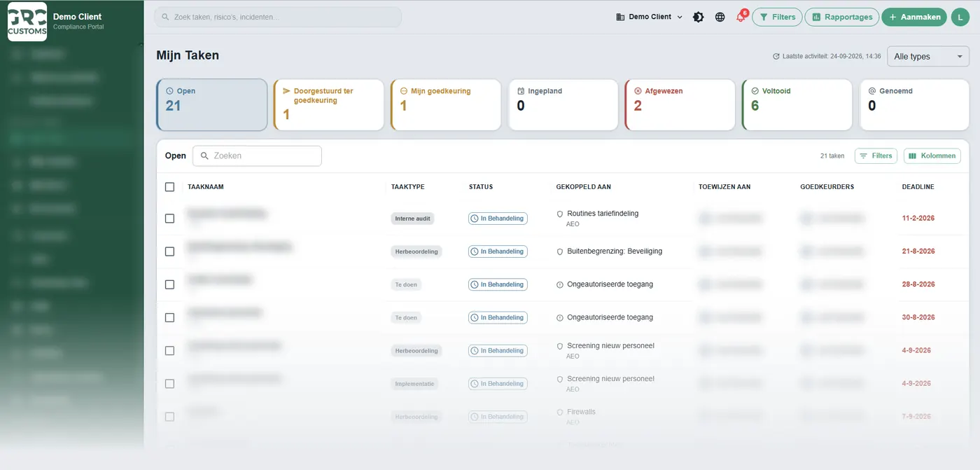Image resolution: width=980 pixels, height=470 pixels.
Task: Open the 'Kolommen' column chooser
Action: (x=932, y=155)
